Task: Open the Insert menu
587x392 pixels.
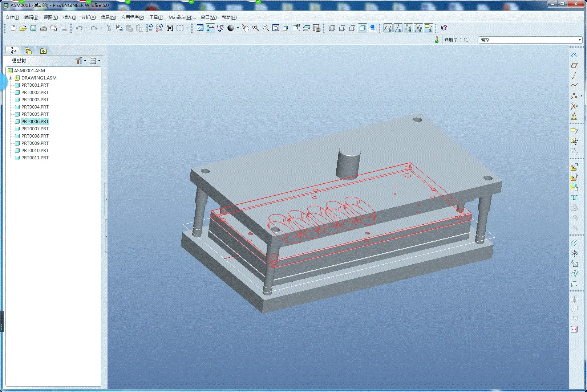Action: (x=69, y=17)
